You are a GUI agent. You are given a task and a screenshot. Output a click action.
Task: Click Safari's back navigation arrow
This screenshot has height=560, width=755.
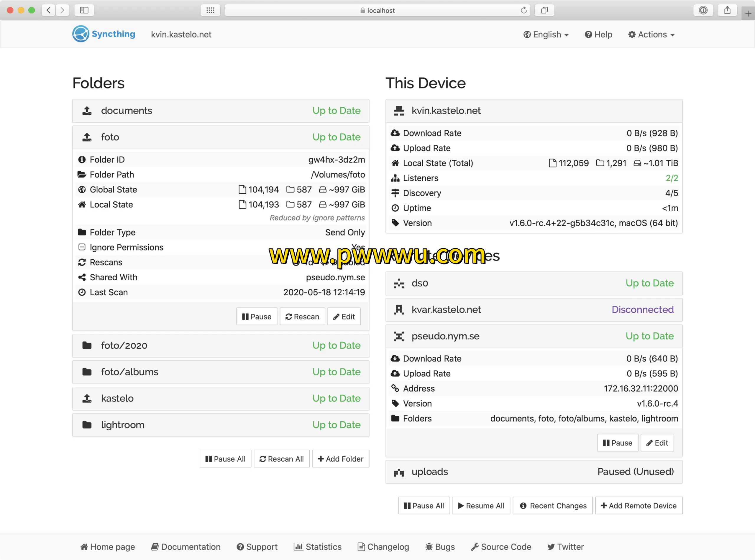pyautogui.click(x=49, y=10)
